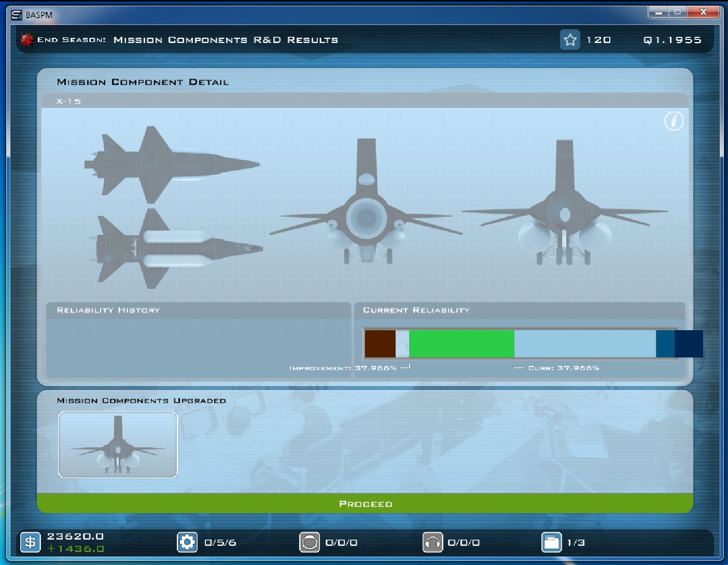Viewport: 728px width, 565px height.
Task: Click the Mission Components R&D Results title
Action: coord(226,40)
